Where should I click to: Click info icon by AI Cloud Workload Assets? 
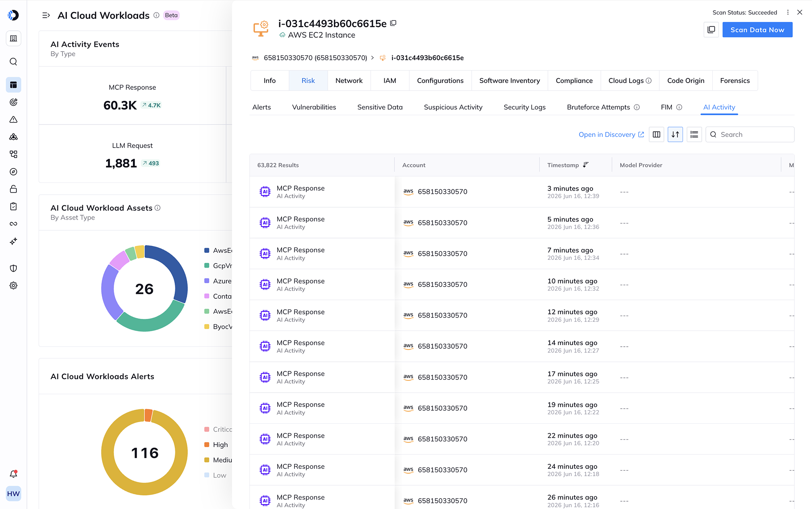coord(157,208)
